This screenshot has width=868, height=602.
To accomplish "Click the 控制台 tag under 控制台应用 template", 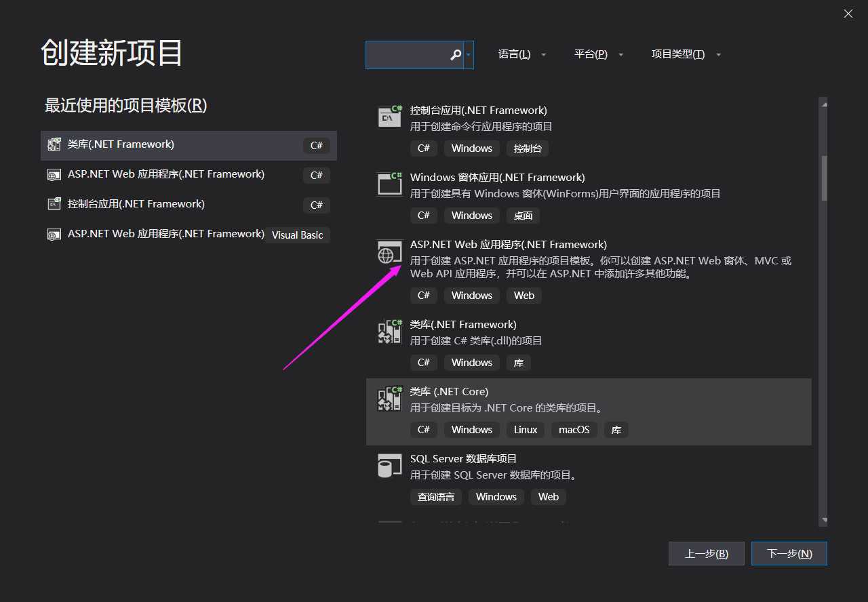I will point(528,148).
